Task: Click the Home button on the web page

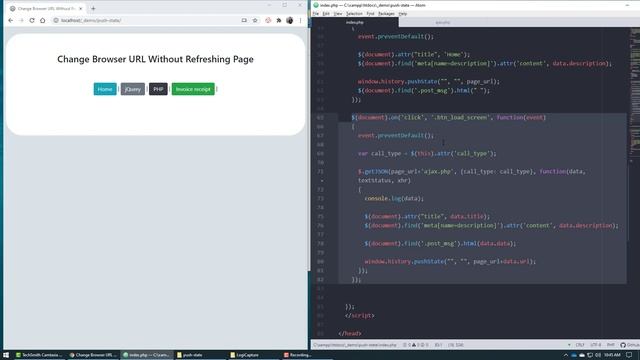Action: (105, 89)
